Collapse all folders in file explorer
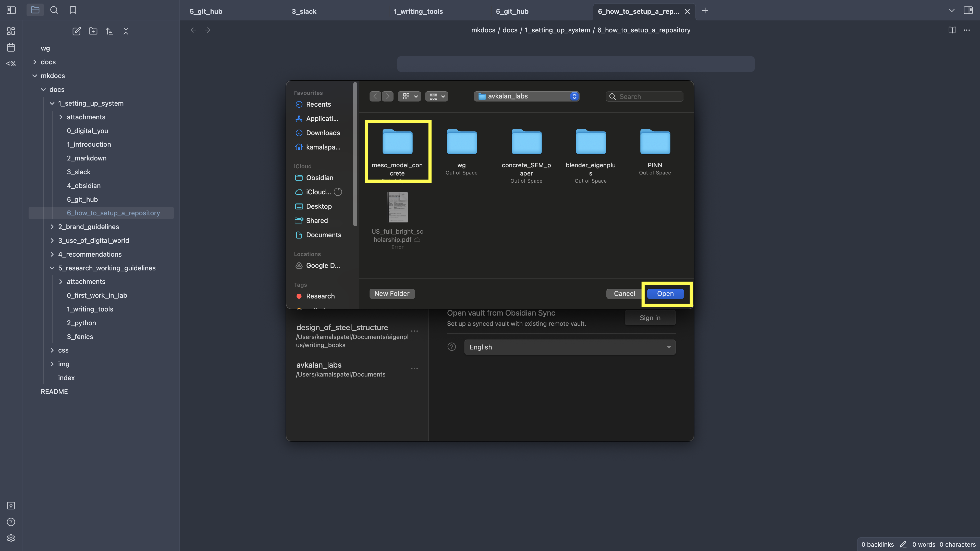This screenshot has width=980, height=551. [126, 31]
